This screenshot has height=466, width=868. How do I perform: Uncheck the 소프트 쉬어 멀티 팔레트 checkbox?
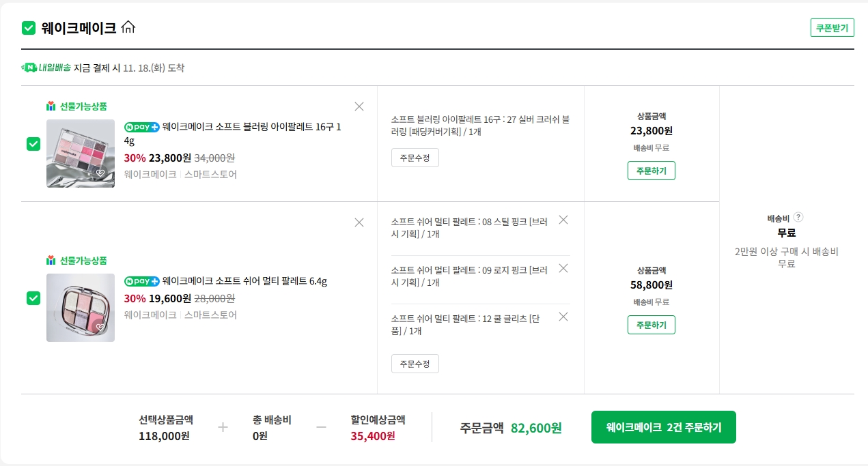click(x=33, y=299)
